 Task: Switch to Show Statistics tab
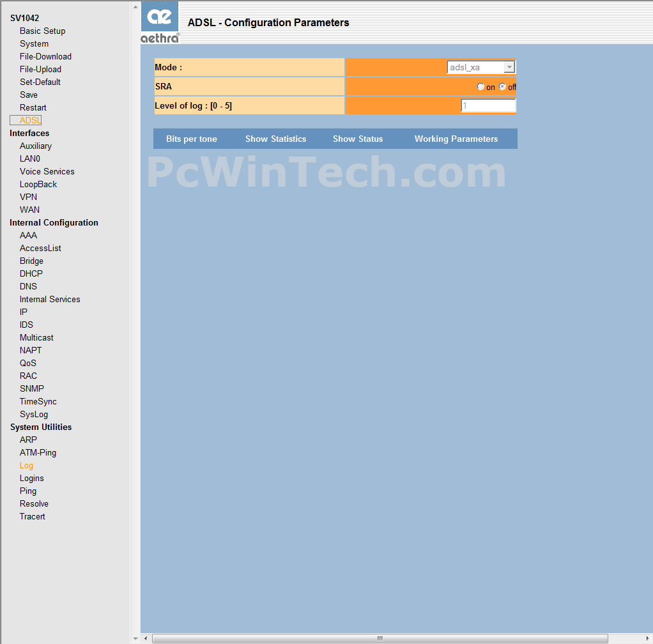tap(275, 139)
